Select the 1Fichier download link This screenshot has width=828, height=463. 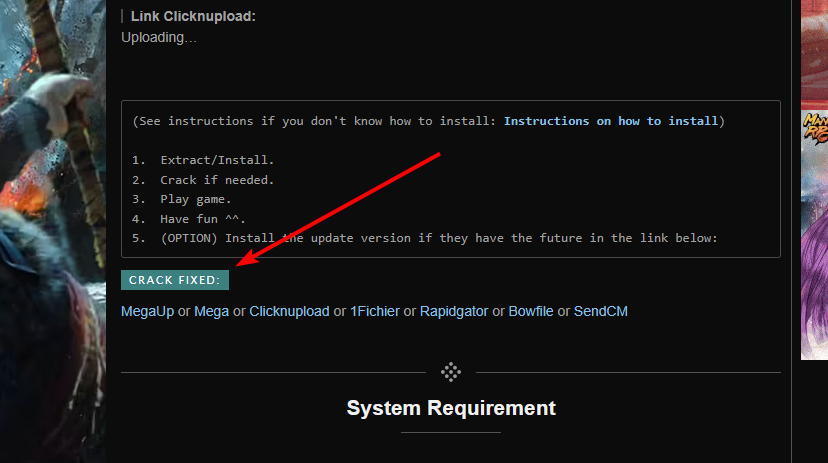374,311
